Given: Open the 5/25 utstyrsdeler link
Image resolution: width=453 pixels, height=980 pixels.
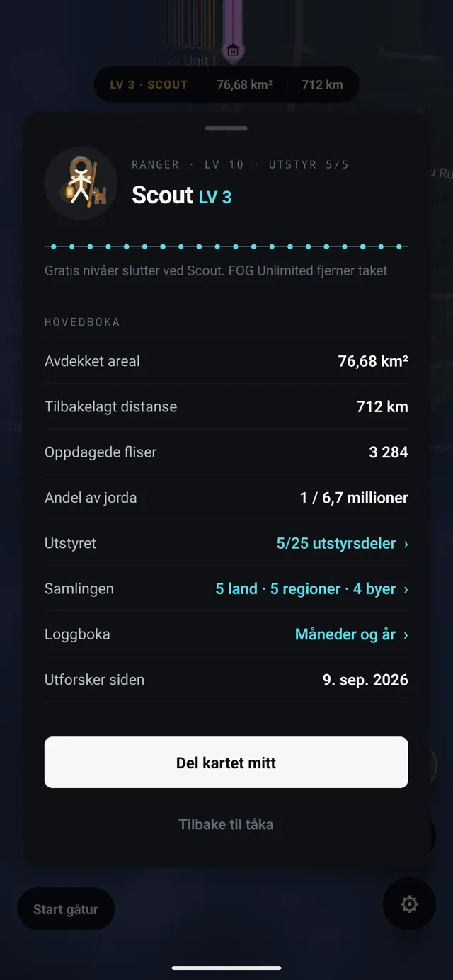Looking at the screenshot, I should 336,544.
